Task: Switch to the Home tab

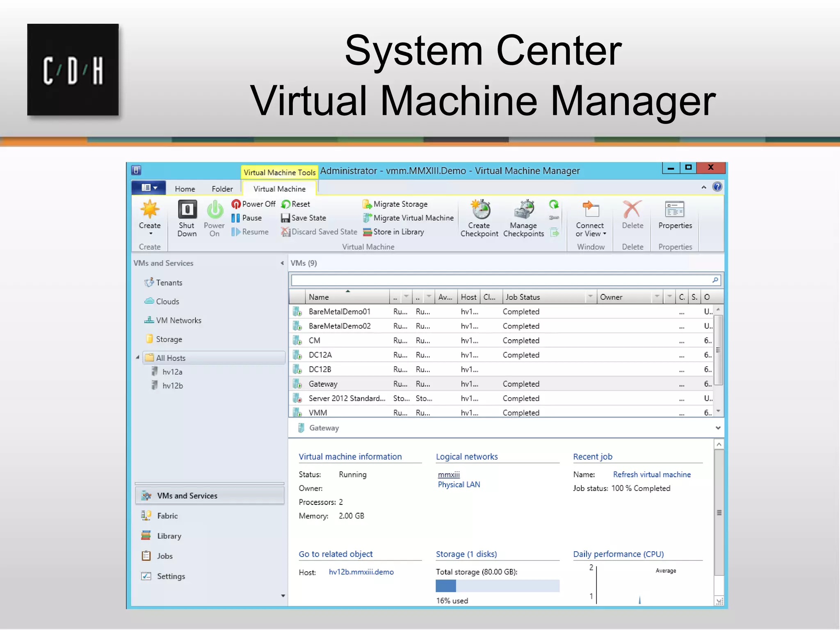Action: click(185, 189)
